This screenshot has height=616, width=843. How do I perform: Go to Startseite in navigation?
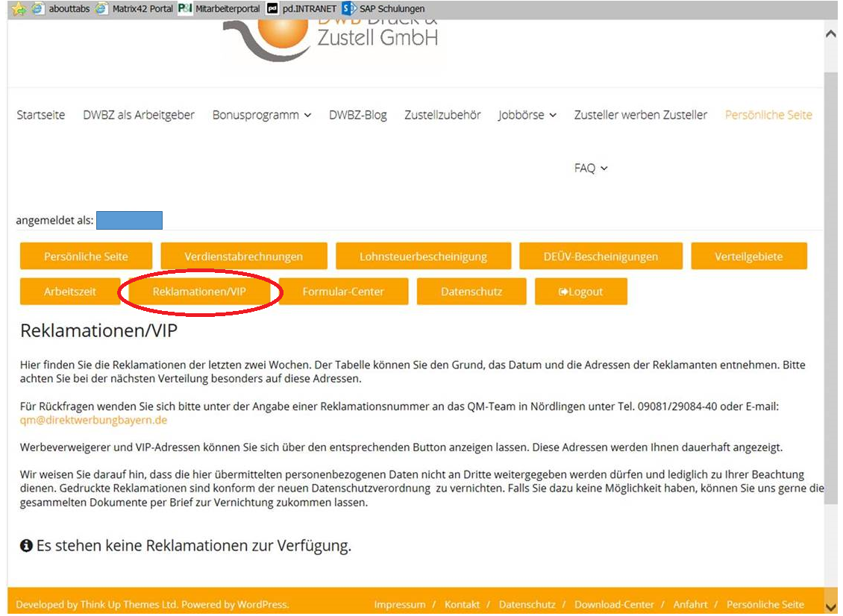pyautogui.click(x=41, y=115)
